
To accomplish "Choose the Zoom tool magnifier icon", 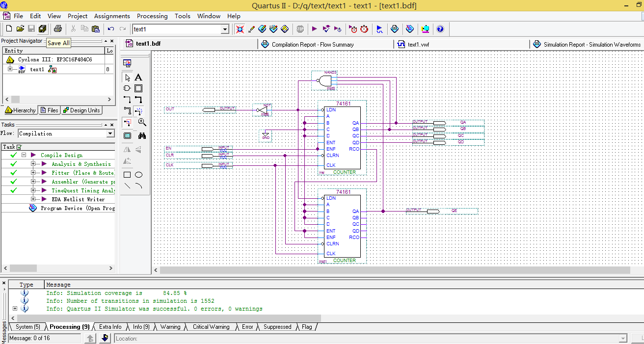I will (x=142, y=122).
